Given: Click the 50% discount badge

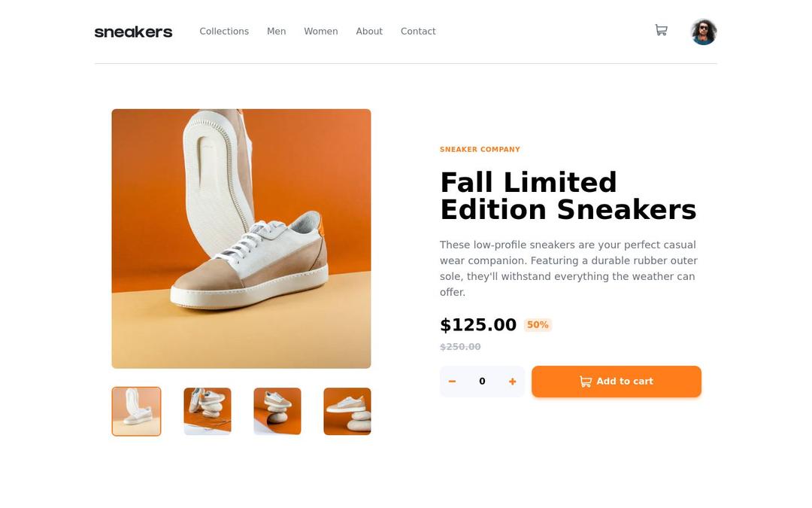Looking at the screenshot, I should tap(538, 325).
